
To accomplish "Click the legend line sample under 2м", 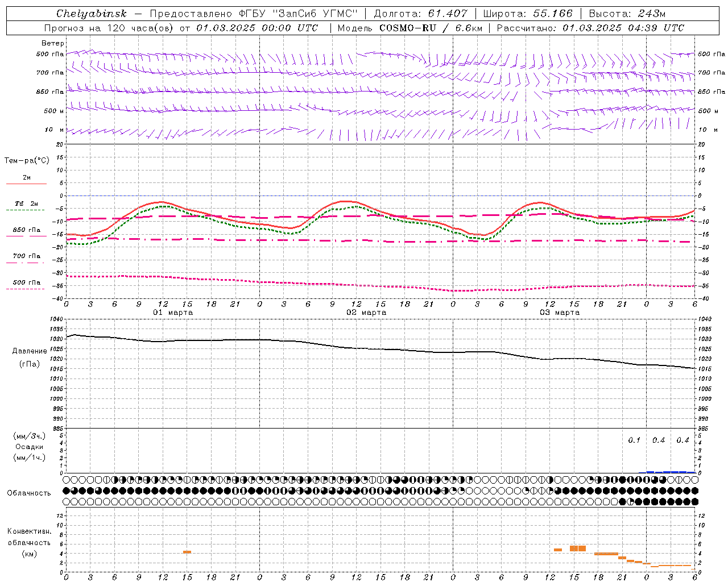I will point(26,184).
